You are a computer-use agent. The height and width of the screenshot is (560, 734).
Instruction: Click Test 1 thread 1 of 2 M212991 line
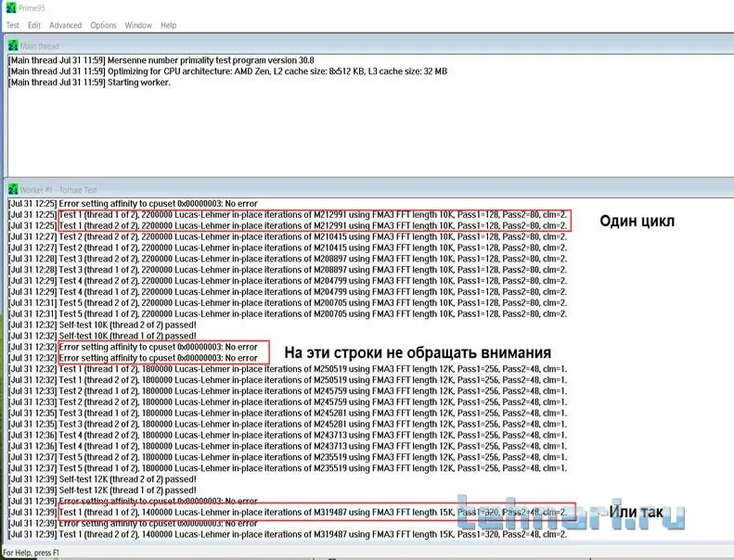pyautogui.click(x=288, y=215)
